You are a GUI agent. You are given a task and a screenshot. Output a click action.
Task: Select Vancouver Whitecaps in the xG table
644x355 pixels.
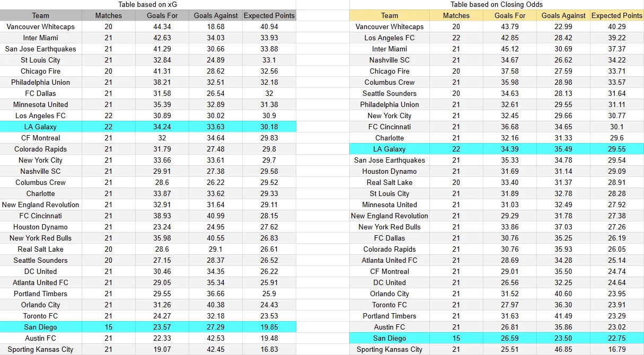[40, 26]
